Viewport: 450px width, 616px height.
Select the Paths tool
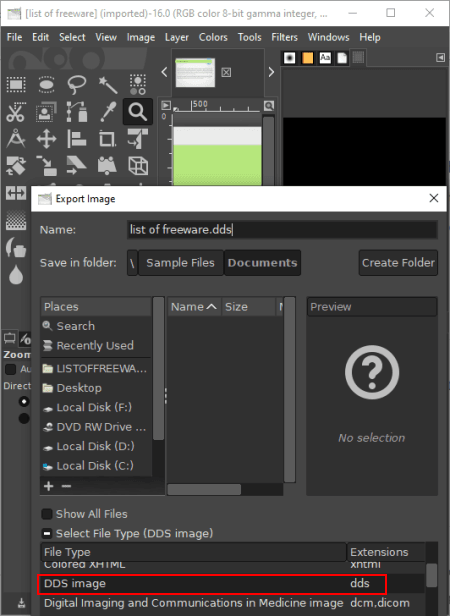pyautogui.click(x=77, y=112)
